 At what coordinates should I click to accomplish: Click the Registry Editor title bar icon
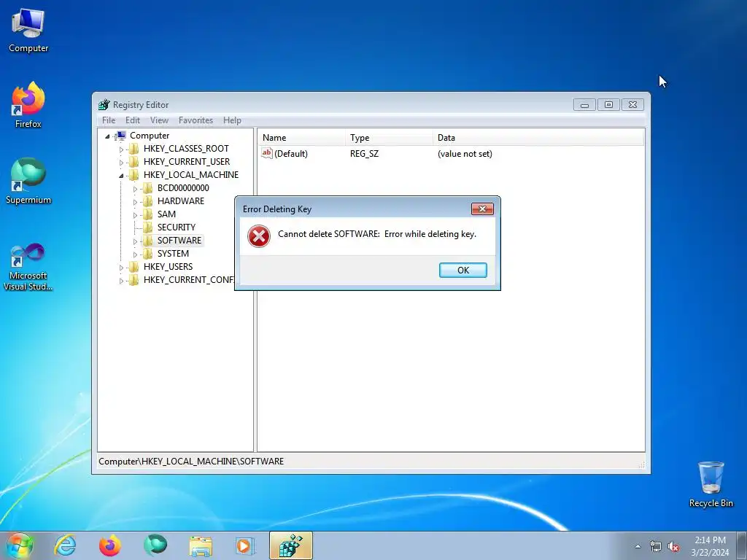[104, 105]
